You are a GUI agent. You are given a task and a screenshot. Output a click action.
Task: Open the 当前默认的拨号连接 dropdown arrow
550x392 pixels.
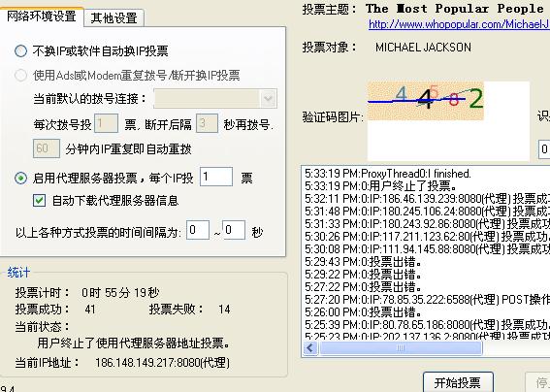(x=269, y=99)
